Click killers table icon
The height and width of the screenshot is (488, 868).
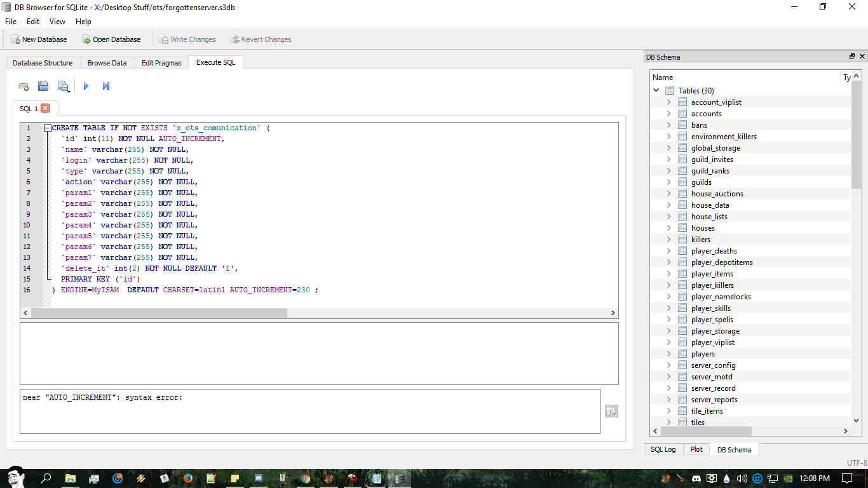[682, 240]
